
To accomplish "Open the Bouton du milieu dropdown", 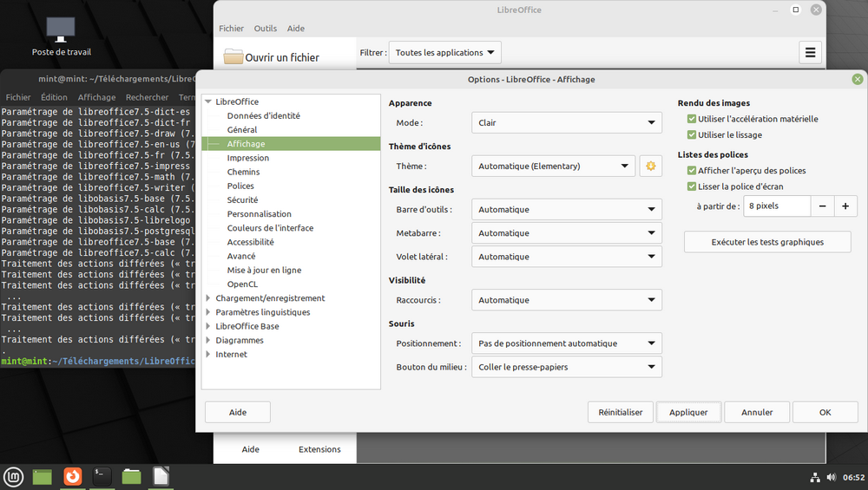I will pyautogui.click(x=567, y=367).
